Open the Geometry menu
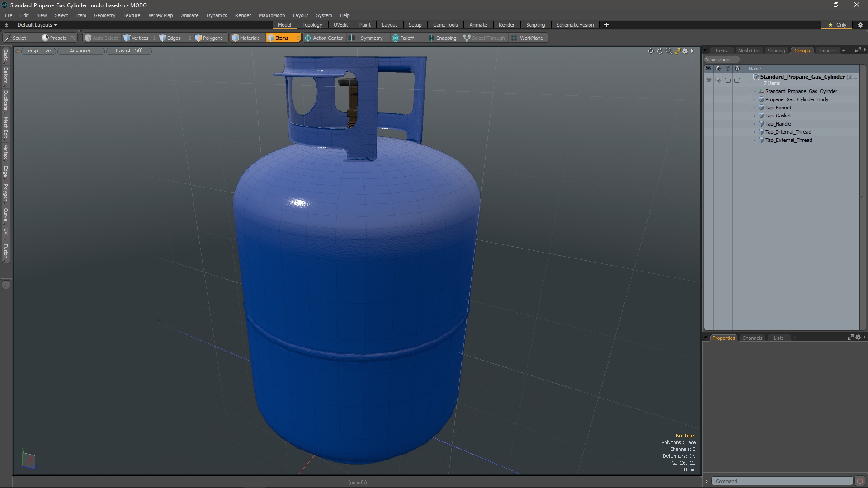Screen dimensions: 868x488 (104, 15)
